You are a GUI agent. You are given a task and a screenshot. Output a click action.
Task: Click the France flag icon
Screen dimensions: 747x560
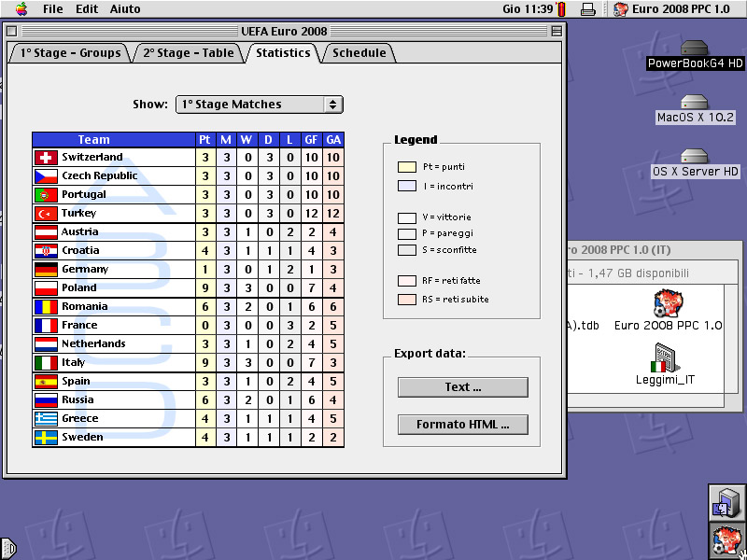click(x=46, y=325)
